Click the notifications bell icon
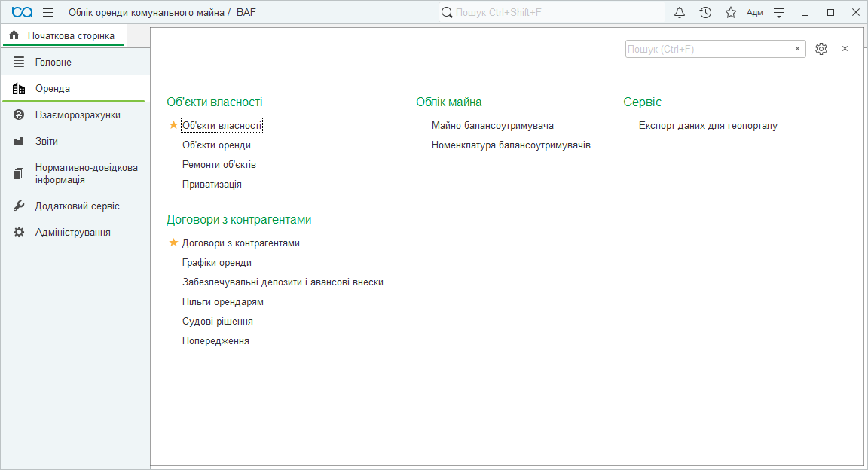The image size is (868, 470). pyautogui.click(x=680, y=12)
